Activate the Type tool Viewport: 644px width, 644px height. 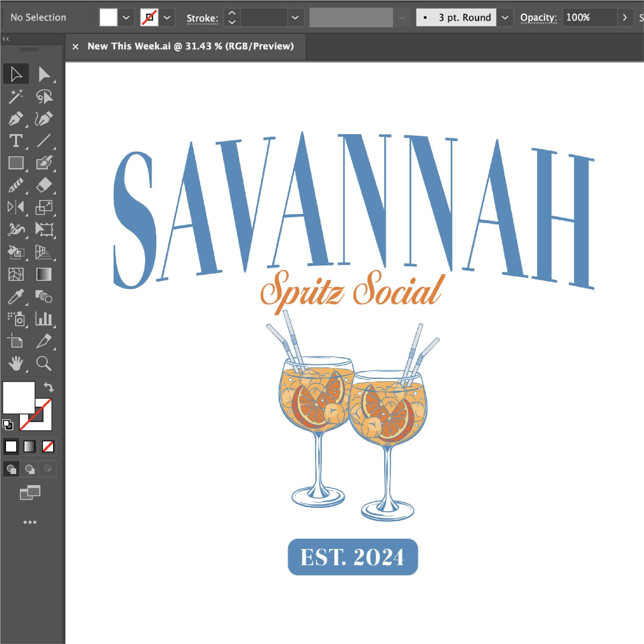tap(16, 141)
